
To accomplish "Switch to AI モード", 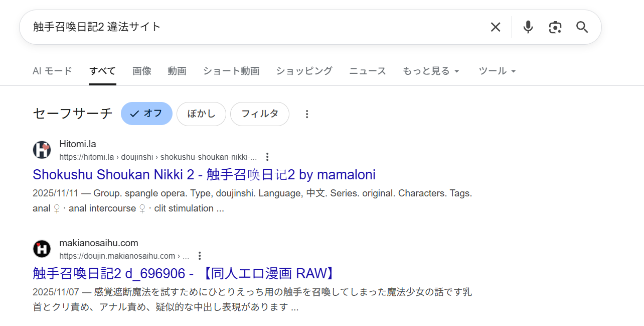I will coord(52,71).
